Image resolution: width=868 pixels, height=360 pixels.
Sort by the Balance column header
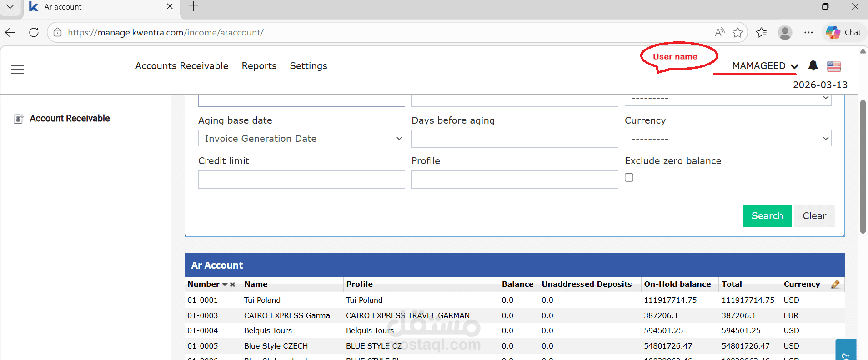517,284
